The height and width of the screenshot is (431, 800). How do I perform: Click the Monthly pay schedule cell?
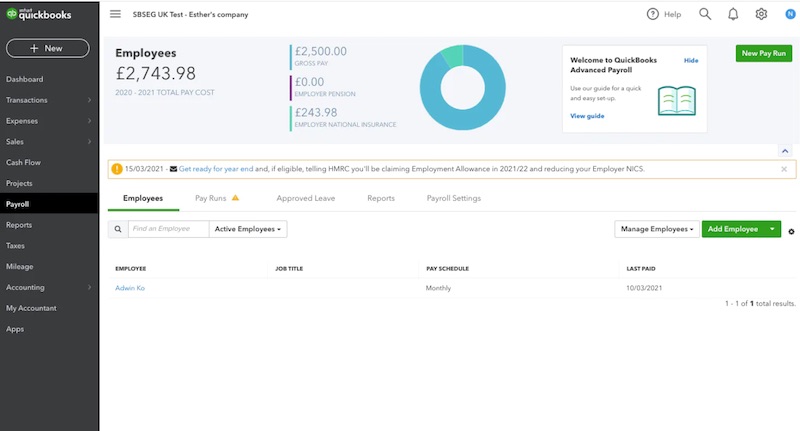[x=438, y=288]
